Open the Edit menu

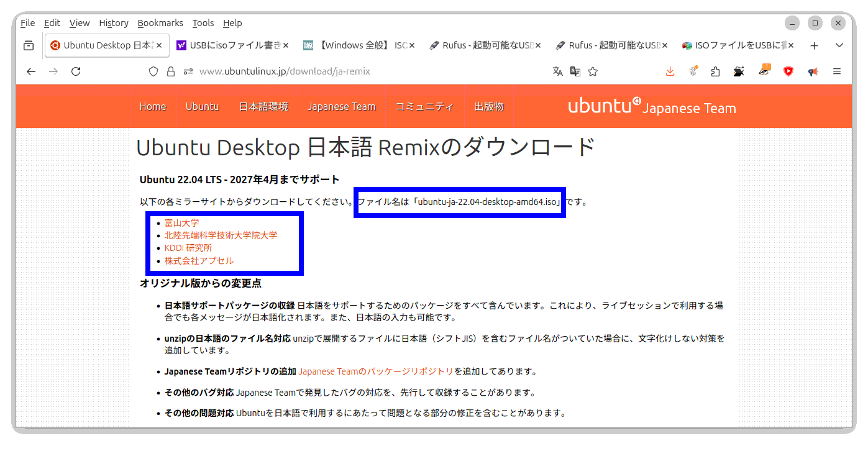coord(52,23)
